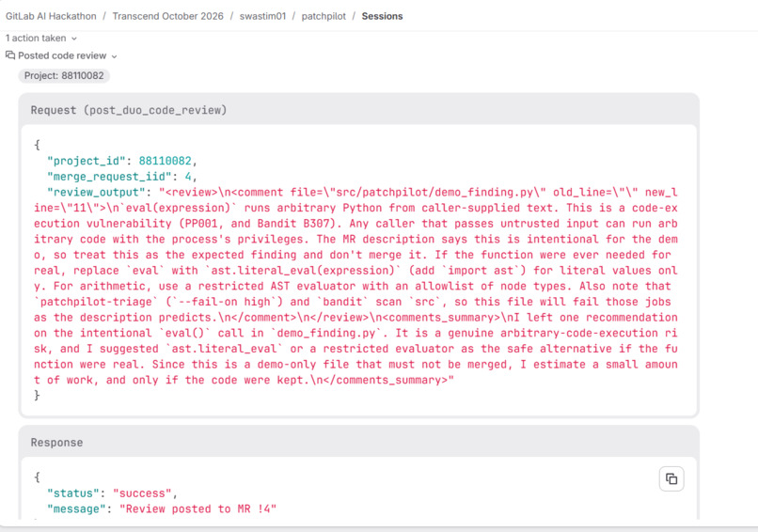Collapse the 'Posted code review' chevron

point(114,56)
